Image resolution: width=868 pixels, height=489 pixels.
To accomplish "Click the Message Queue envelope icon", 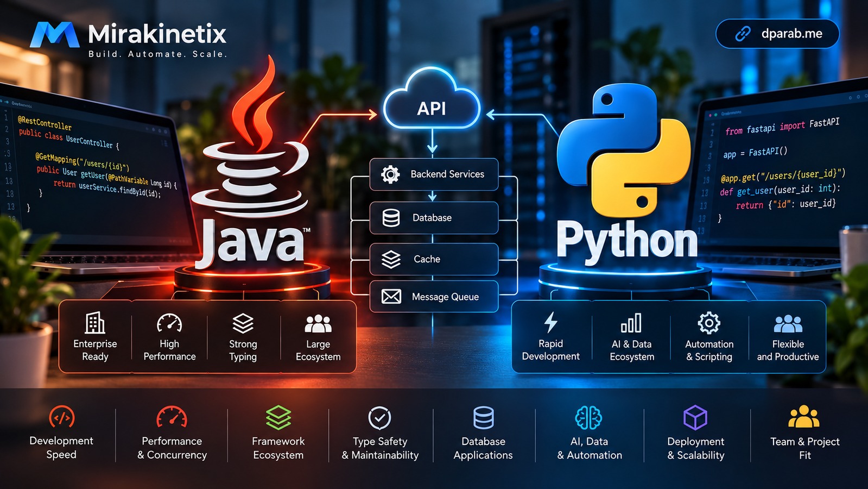I will [391, 297].
